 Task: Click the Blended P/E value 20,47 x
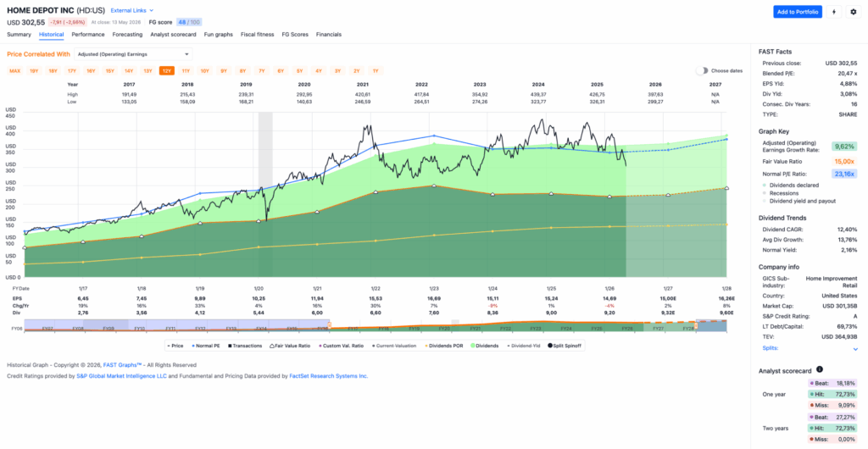click(846, 74)
